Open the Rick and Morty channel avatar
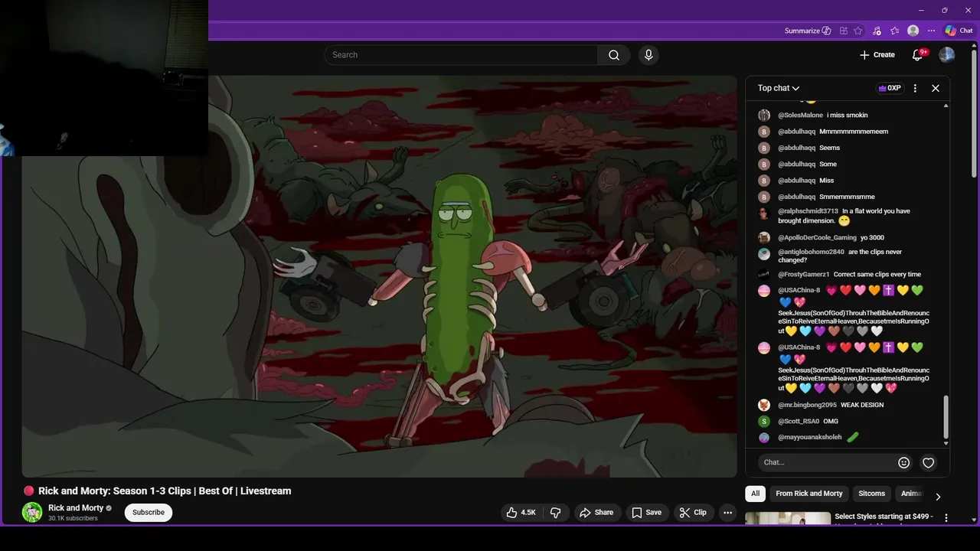Screen dimensions: 980x551 [x=32, y=513]
